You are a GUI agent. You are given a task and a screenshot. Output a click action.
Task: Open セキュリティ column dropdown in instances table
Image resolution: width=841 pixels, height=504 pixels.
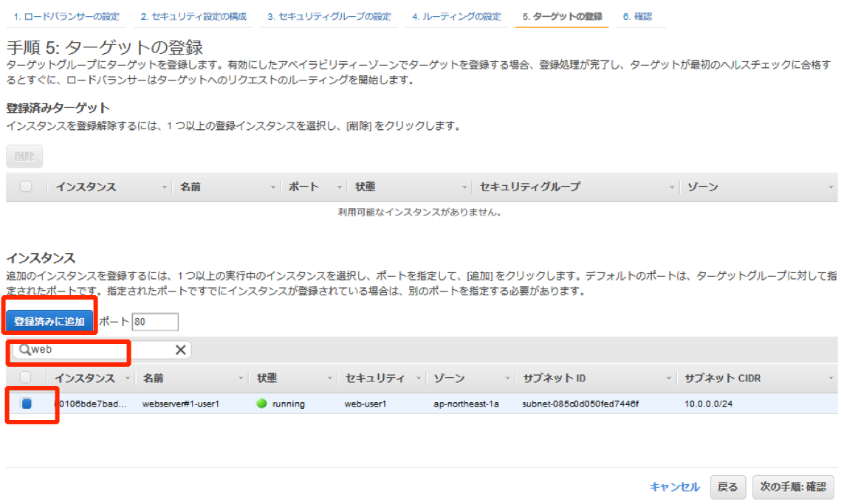pyautogui.click(x=419, y=379)
